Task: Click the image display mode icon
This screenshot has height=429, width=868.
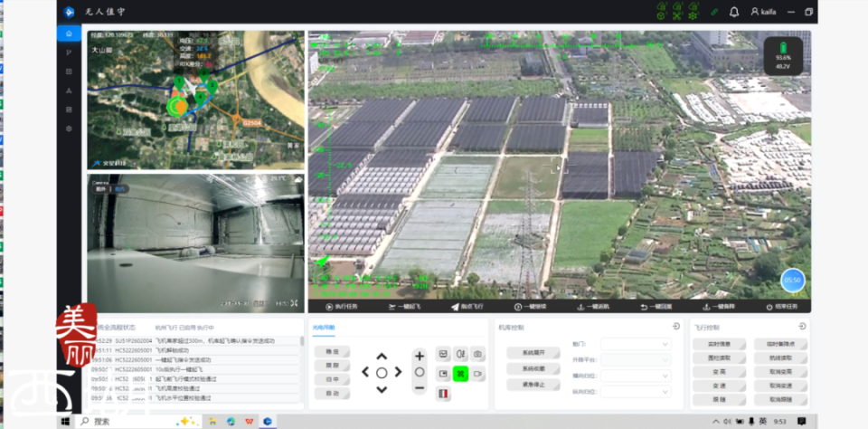Action: point(443,354)
